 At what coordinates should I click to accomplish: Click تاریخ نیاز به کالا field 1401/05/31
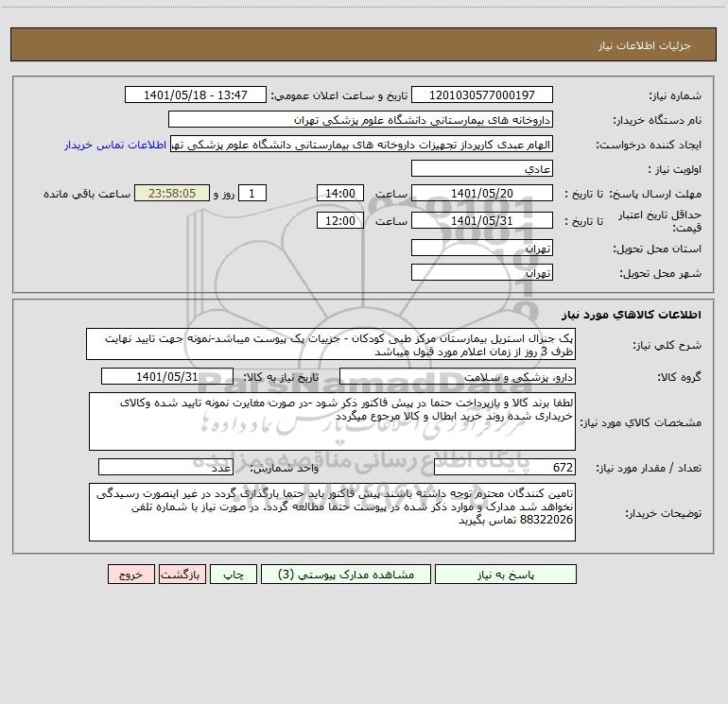click(x=167, y=376)
